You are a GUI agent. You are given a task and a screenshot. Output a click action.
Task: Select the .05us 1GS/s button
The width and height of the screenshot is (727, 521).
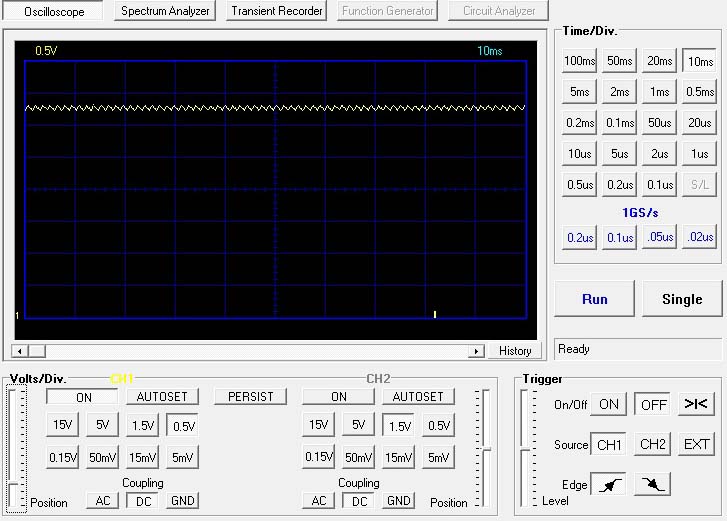tap(659, 237)
